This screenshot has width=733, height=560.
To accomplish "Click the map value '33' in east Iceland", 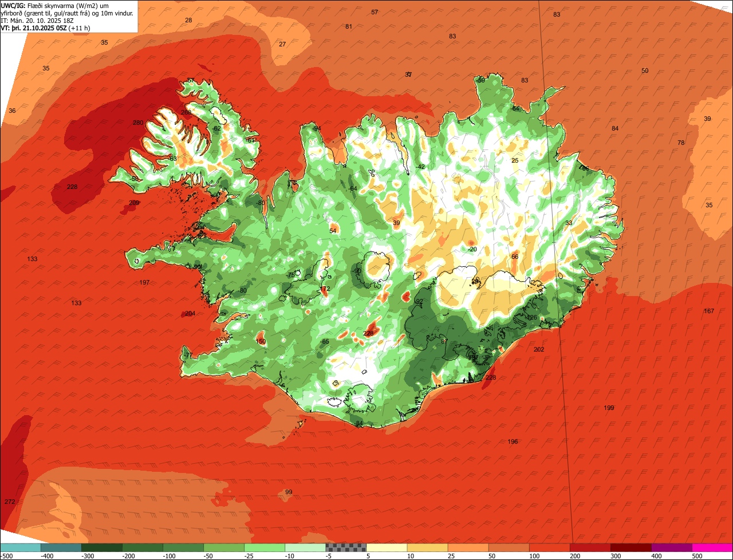I will click(569, 223).
